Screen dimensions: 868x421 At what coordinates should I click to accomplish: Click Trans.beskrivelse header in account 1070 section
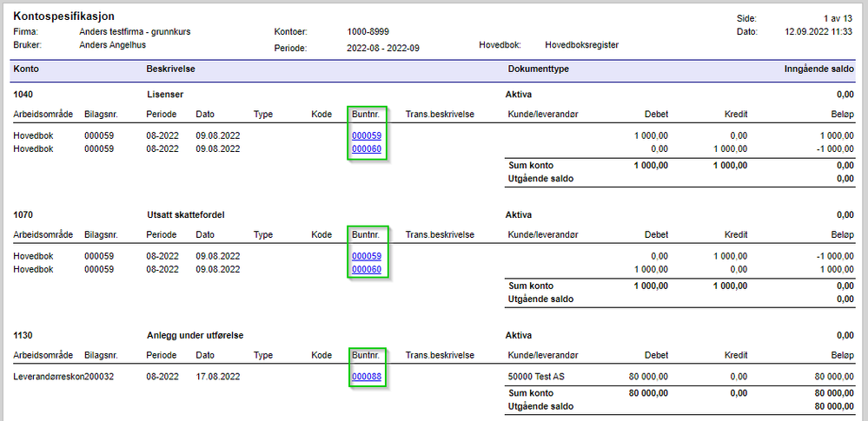tap(441, 234)
